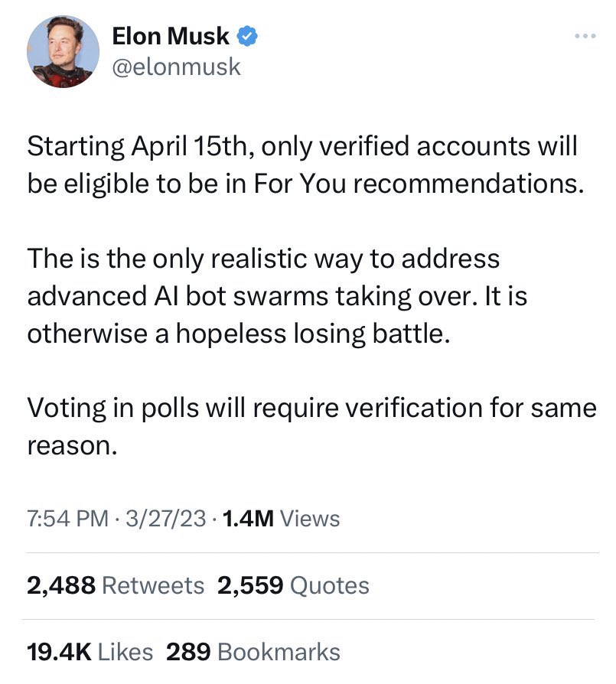
Task: Click the words 'For You recommendations'
Action: point(418,183)
